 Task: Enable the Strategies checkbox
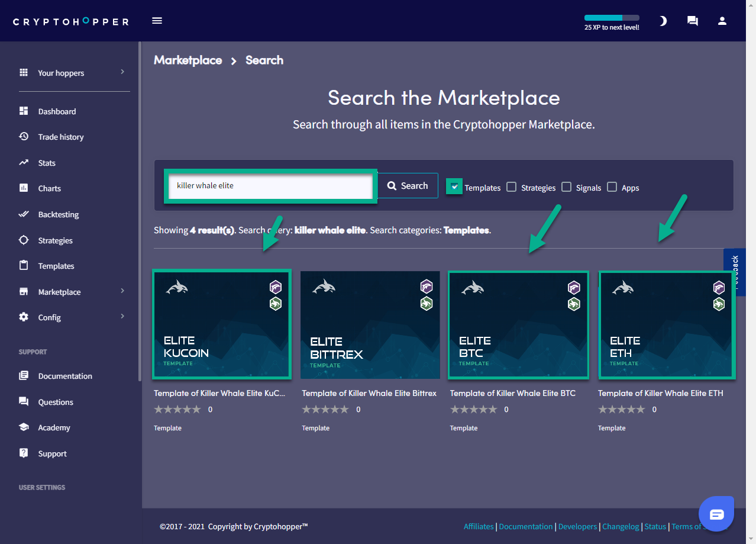512,187
